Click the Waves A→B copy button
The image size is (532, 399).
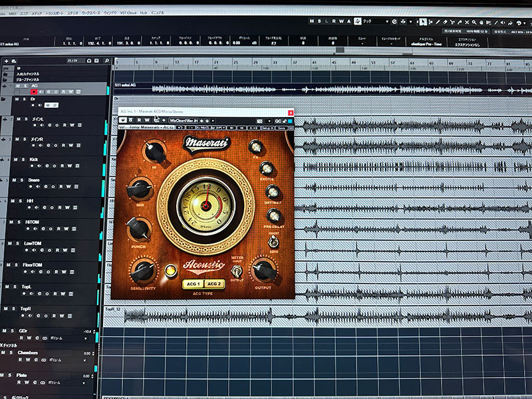tap(253, 128)
